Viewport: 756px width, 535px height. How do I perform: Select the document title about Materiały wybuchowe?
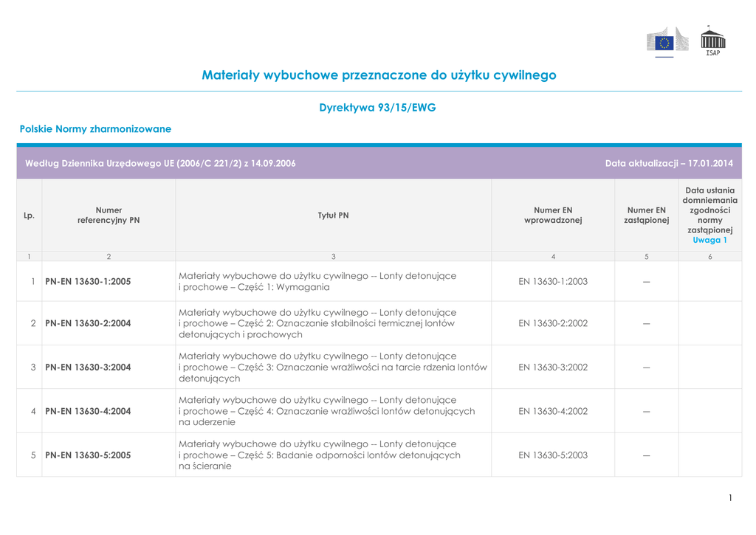pyautogui.click(x=379, y=75)
